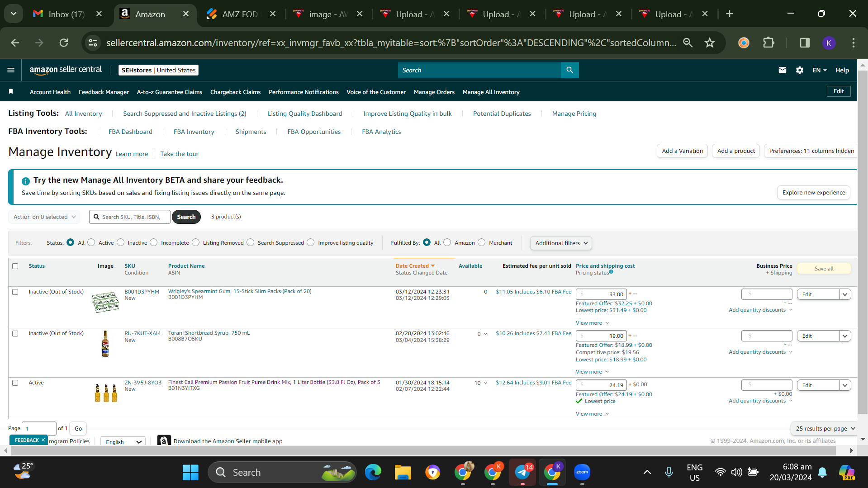
Task: Close the FEEDBACK tab with its X
Action: click(43, 440)
